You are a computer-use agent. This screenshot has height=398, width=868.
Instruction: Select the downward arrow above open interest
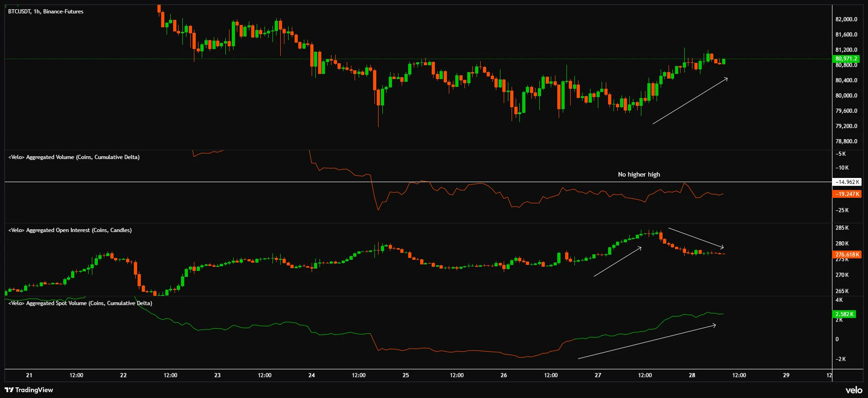tap(696, 238)
